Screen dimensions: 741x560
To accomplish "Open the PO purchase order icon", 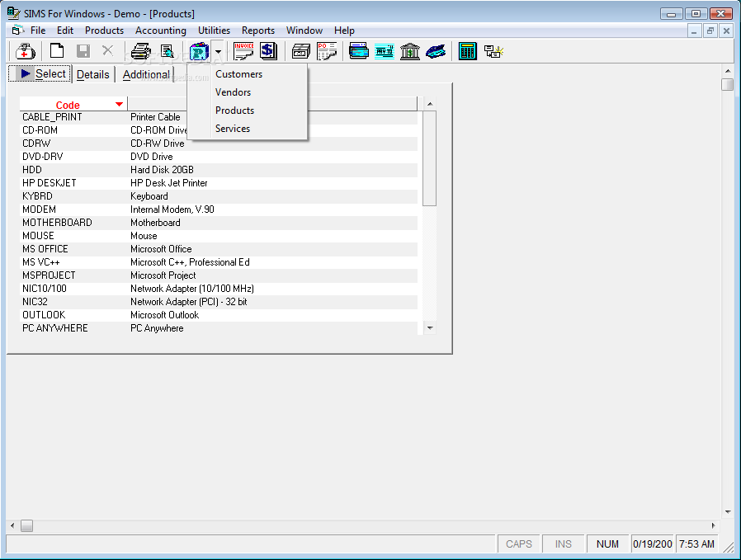I will click(327, 51).
